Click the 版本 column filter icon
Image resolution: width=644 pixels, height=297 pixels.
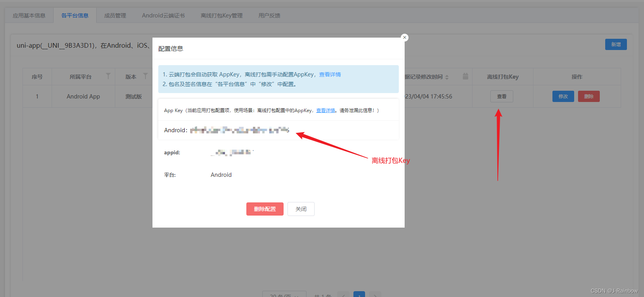[x=145, y=76]
